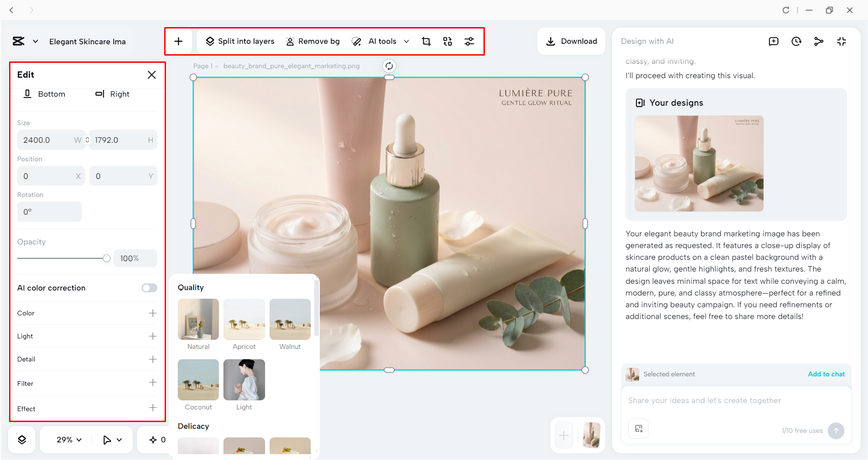The width and height of the screenshot is (868, 460).
Task: Toggle the aspect ratio lock between width and height
Action: (87, 140)
